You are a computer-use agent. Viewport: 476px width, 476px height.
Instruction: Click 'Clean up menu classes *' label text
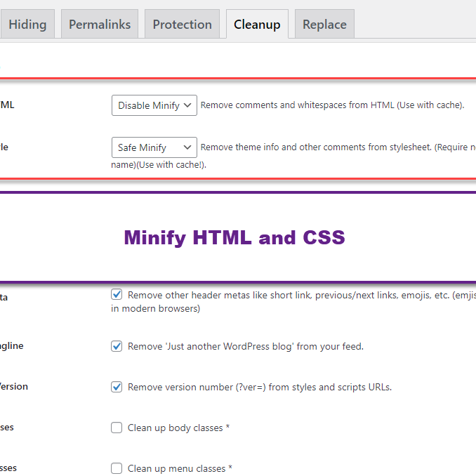pyautogui.click(x=180, y=468)
